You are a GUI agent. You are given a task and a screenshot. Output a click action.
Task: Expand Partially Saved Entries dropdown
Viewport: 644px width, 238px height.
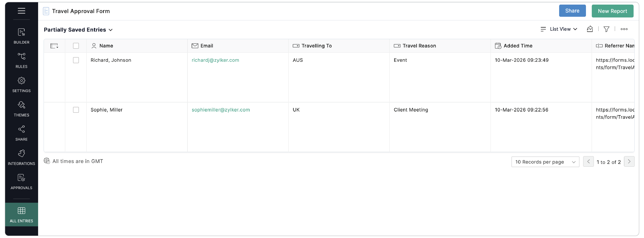(x=78, y=30)
